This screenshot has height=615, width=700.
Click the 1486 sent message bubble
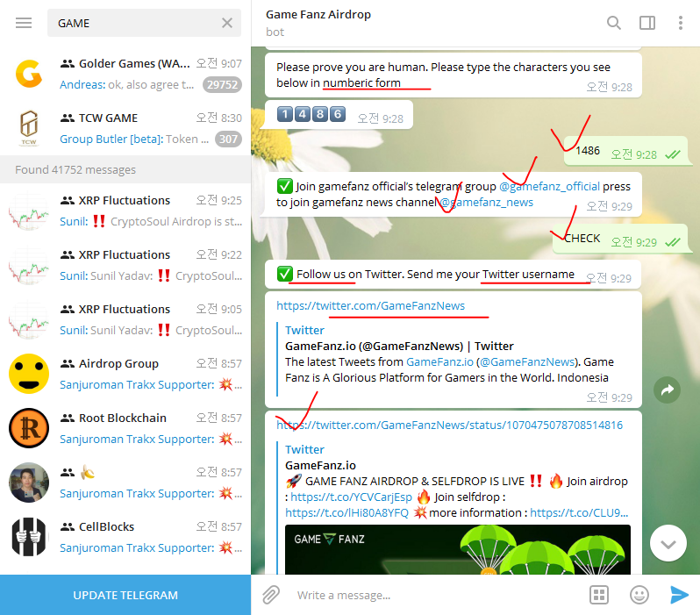coord(628,152)
